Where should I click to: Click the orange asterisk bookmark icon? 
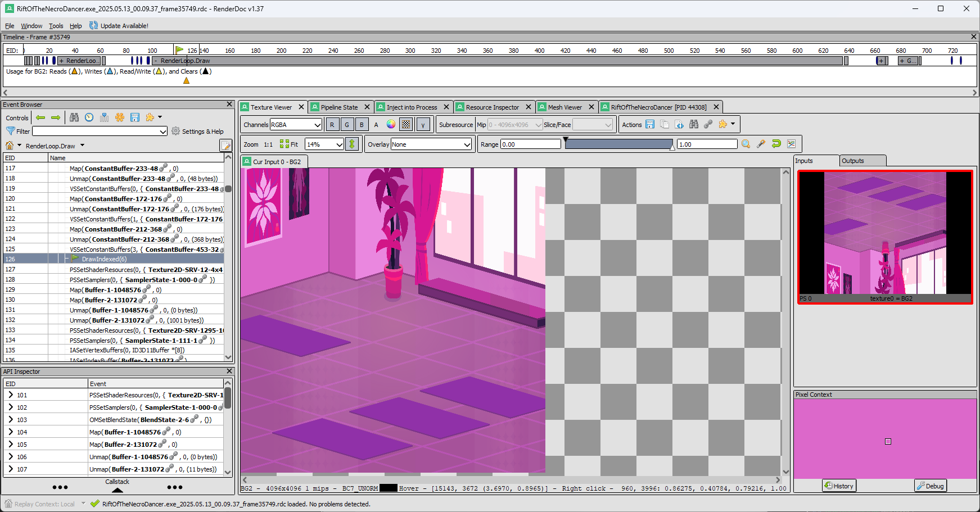(x=120, y=117)
